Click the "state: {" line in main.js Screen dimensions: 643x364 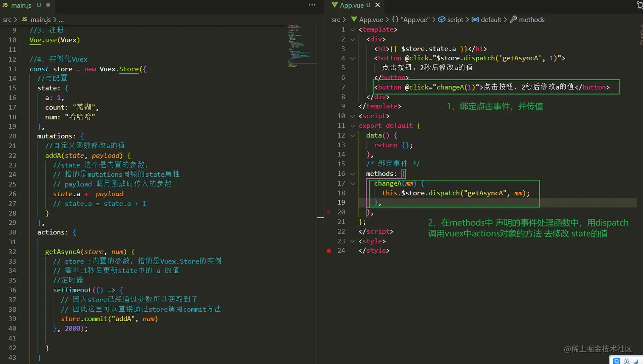point(53,88)
